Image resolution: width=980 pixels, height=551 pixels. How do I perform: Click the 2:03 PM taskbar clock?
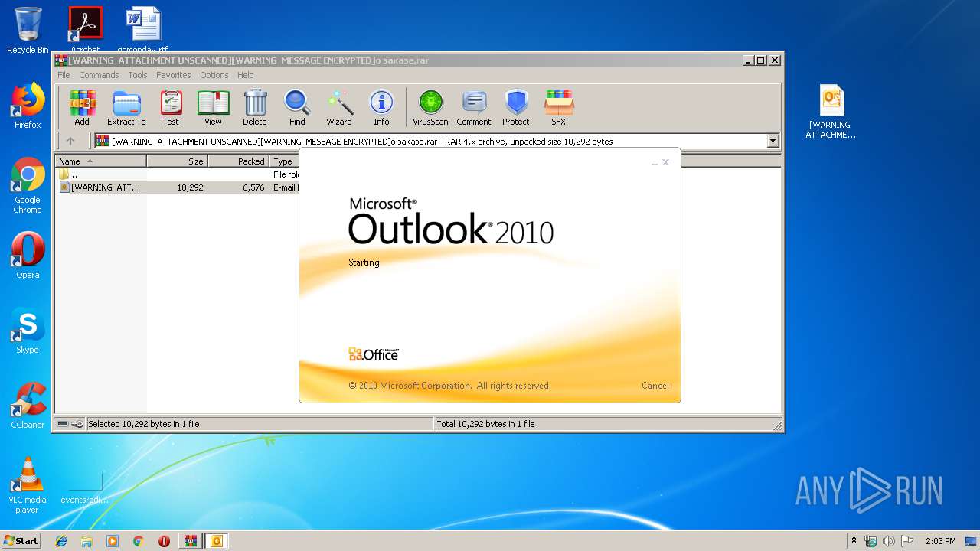(x=940, y=541)
